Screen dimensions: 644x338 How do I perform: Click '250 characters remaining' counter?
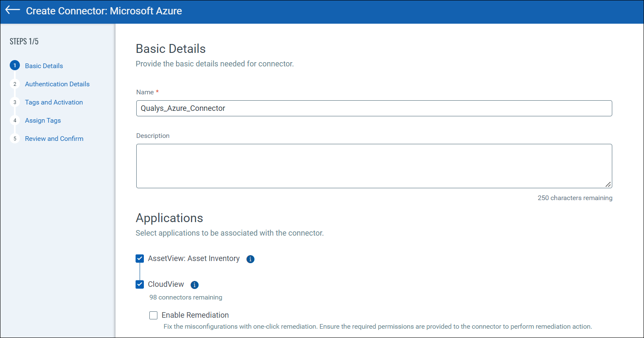coord(575,198)
